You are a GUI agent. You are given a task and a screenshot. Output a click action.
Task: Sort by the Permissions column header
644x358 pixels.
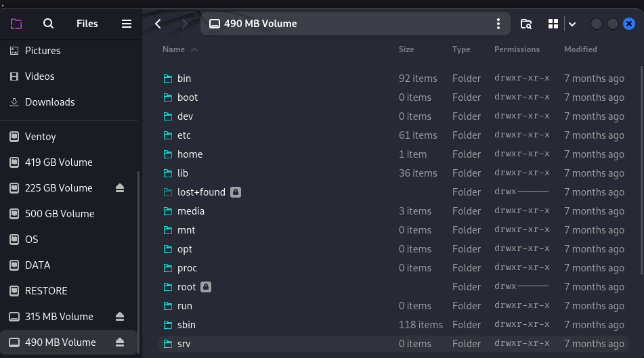(517, 49)
